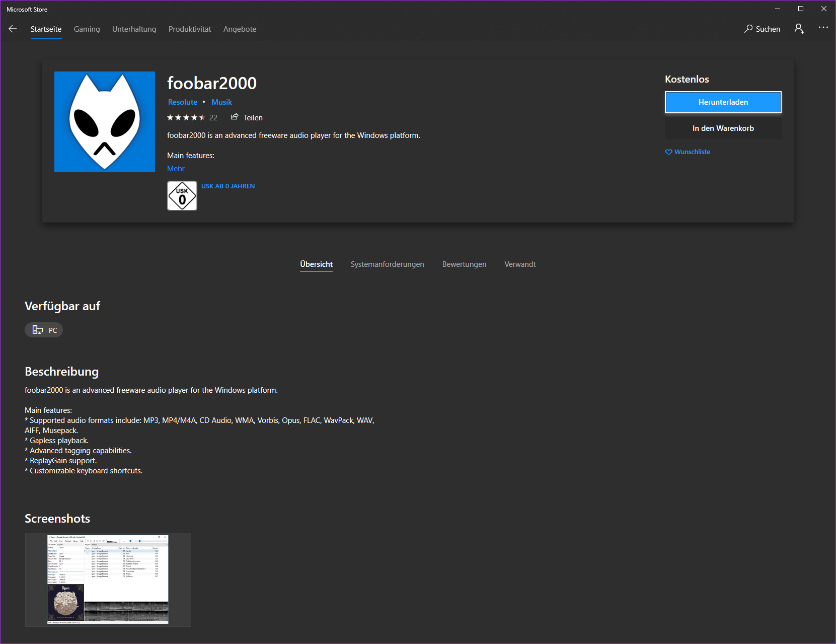Minimize the Microsoft Store window
This screenshot has width=836, height=644.
point(778,9)
